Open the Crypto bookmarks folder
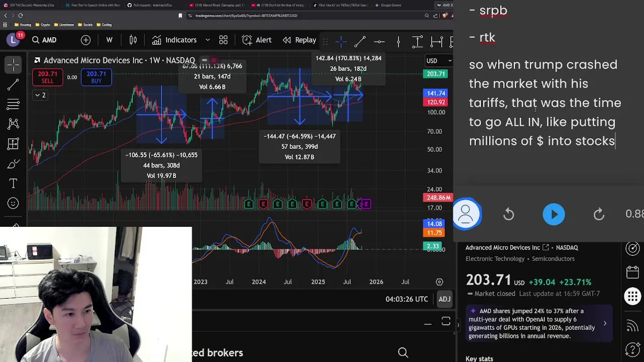The height and width of the screenshot is (362, 644). pos(43,25)
